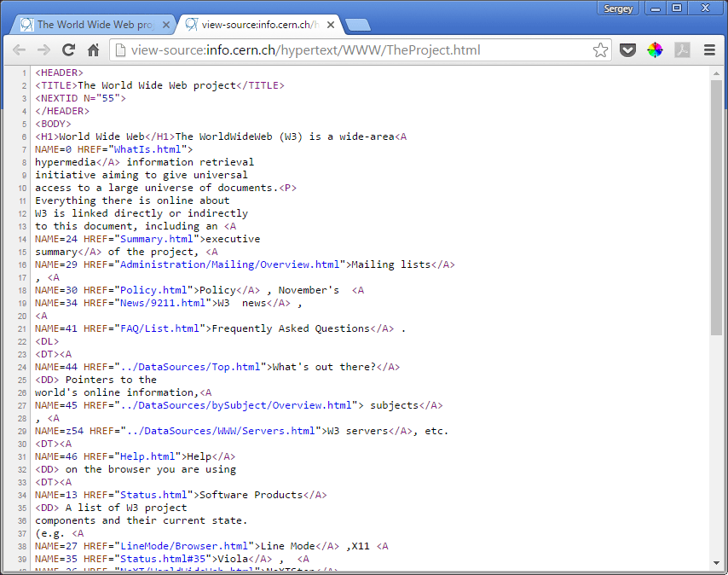
Task: Open the color wheel extension
Action: click(655, 49)
